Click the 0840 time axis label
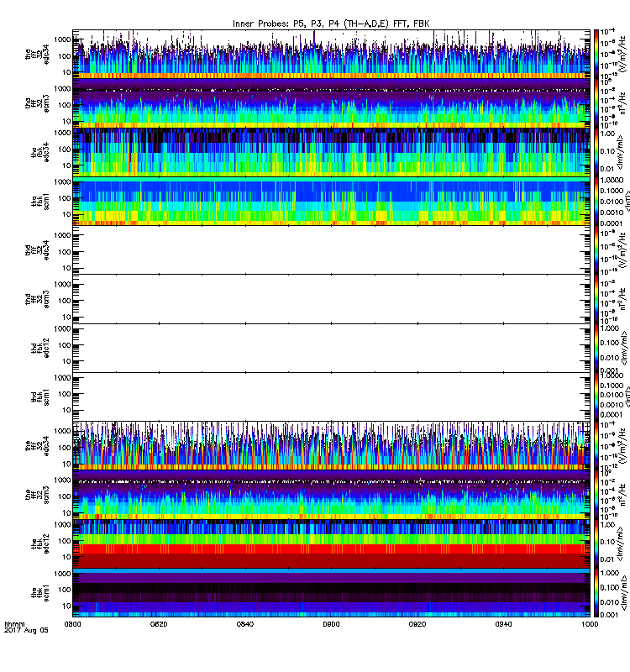The height and width of the screenshot is (672, 630). 245,624
